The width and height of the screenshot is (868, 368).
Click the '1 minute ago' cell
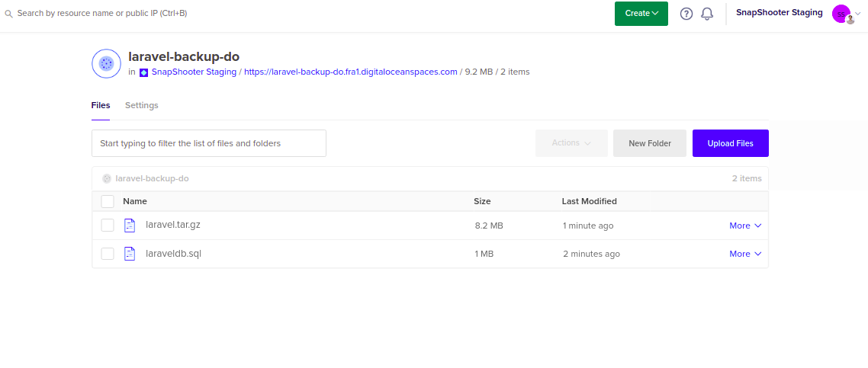pos(588,226)
